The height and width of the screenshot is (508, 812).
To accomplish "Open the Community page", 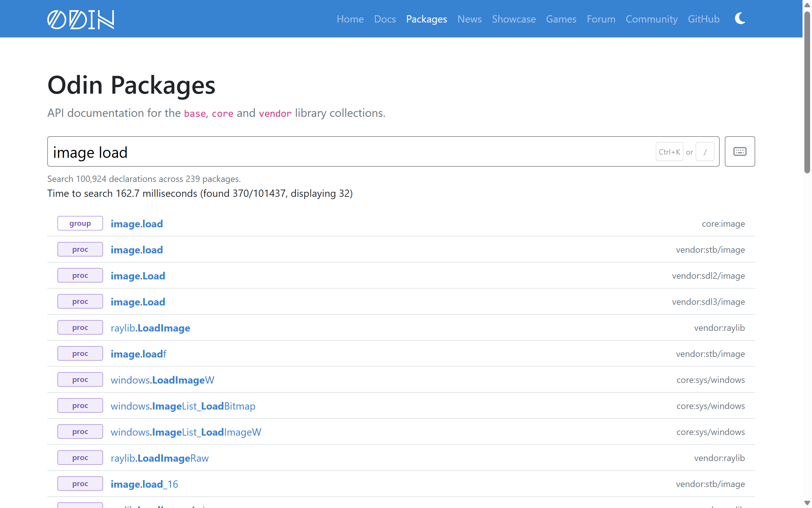I will (x=651, y=19).
